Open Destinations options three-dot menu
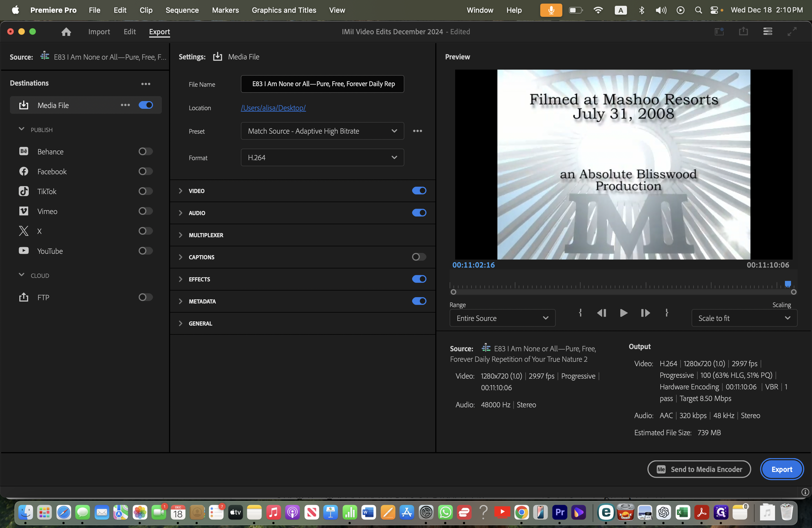This screenshot has width=812, height=528. (x=146, y=84)
